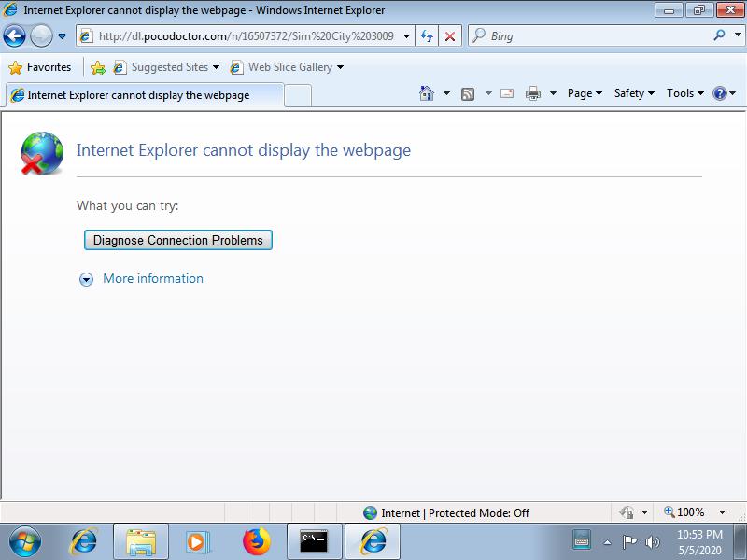Minimize the Internet Explorer window
This screenshot has width=747, height=560.
(x=669, y=9)
